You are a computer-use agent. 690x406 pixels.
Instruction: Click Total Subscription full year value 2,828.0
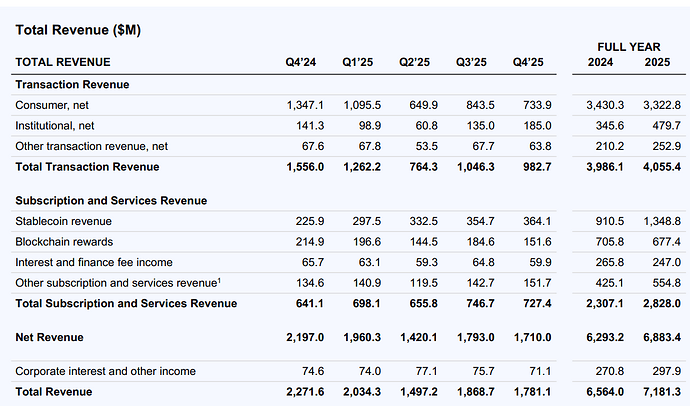click(662, 304)
